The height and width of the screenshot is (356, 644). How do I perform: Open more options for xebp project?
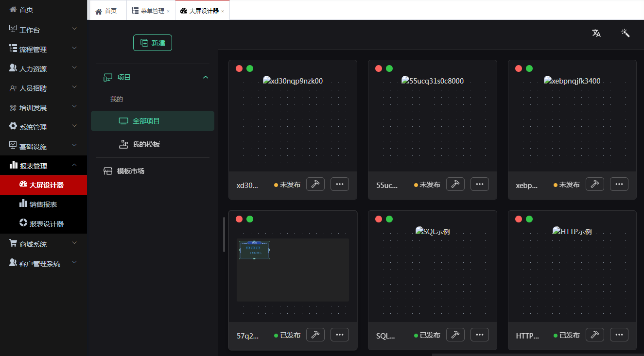pyautogui.click(x=619, y=184)
